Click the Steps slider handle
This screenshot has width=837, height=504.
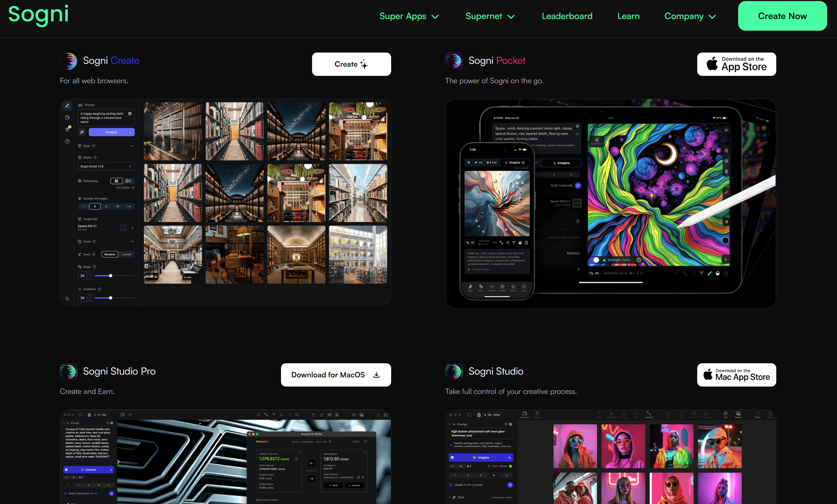click(x=110, y=276)
